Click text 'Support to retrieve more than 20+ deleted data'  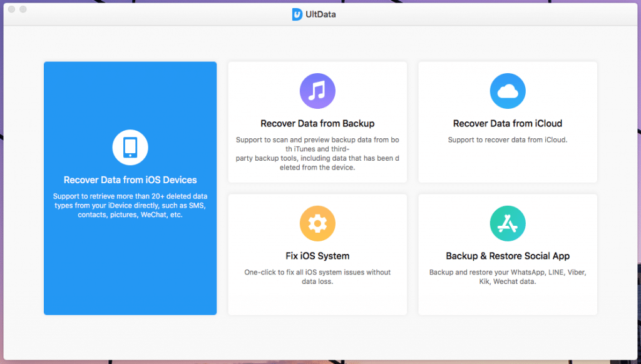point(130,196)
